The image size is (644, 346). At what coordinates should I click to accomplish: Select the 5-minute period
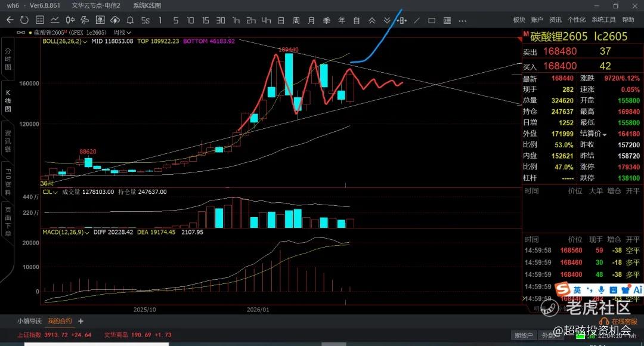176,20
